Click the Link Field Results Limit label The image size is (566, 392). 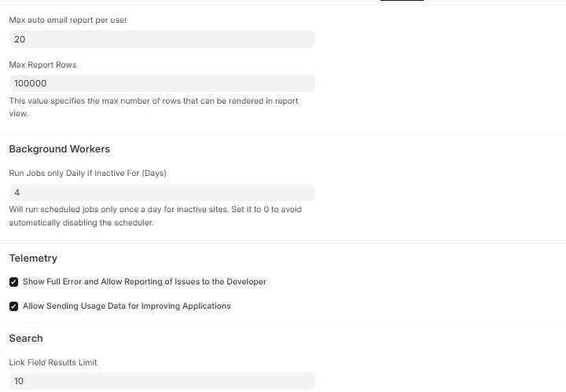53,362
